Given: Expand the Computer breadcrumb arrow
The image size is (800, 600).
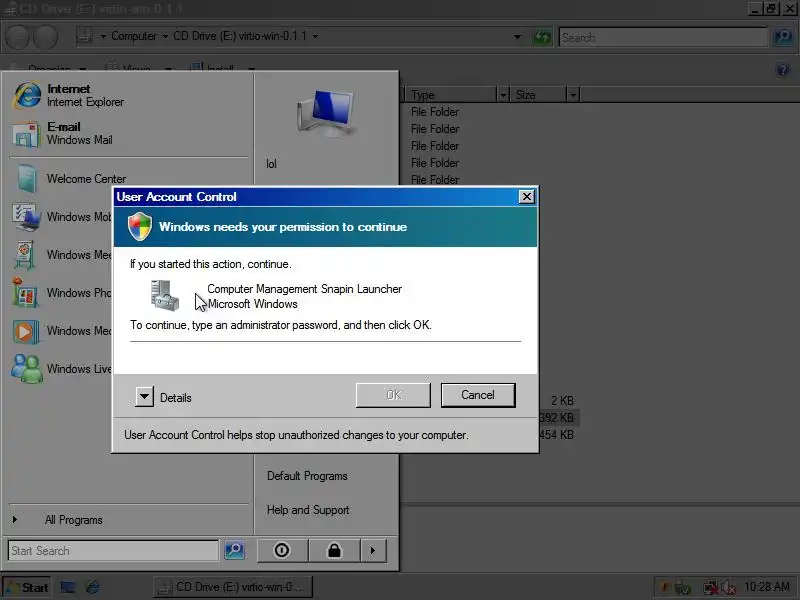Looking at the screenshot, I should click(x=165, y=36).
